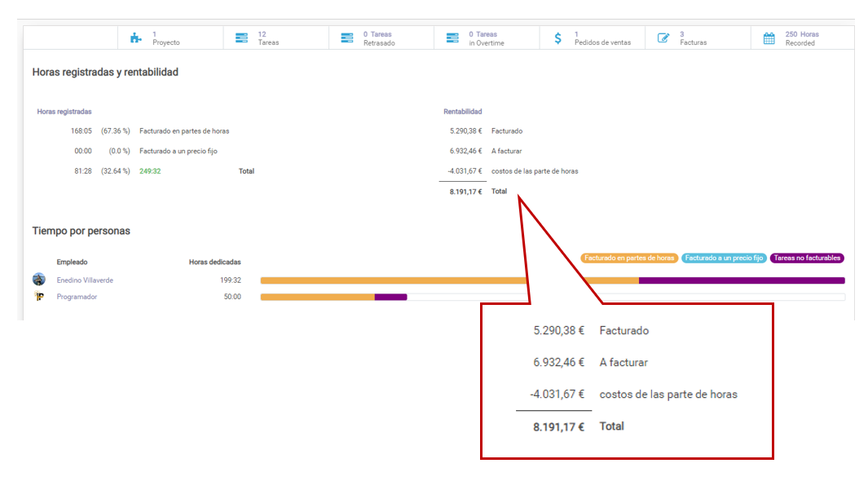Click the list icon beside Tareas Retrasado
This screenshot has height=481, width=868.
347,38
